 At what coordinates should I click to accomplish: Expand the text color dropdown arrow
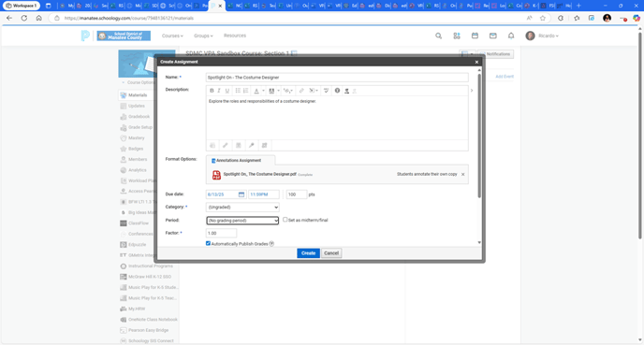(263, 91)
